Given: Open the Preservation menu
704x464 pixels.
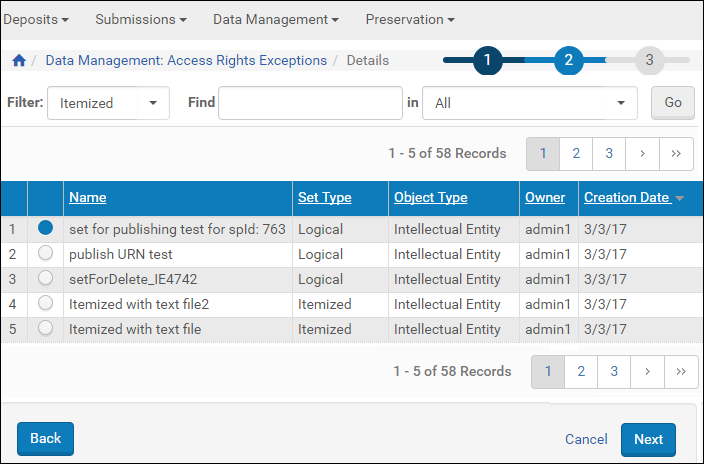Looking at the screenshot, I should pyautogui.click(x=410, y=20).
